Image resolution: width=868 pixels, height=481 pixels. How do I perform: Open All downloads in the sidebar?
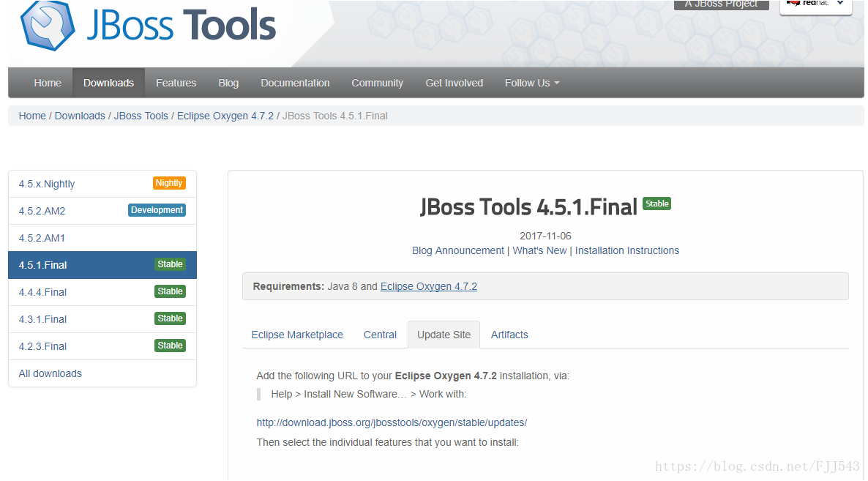(x=102, y=373)
